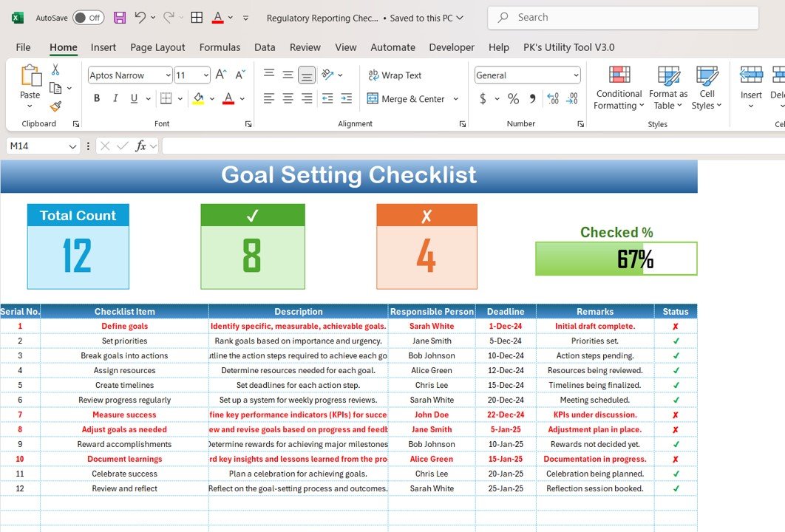The height and width of the screenshot is (532, 785).
Task: Switch to the Data tab
Action: (265, 47)
